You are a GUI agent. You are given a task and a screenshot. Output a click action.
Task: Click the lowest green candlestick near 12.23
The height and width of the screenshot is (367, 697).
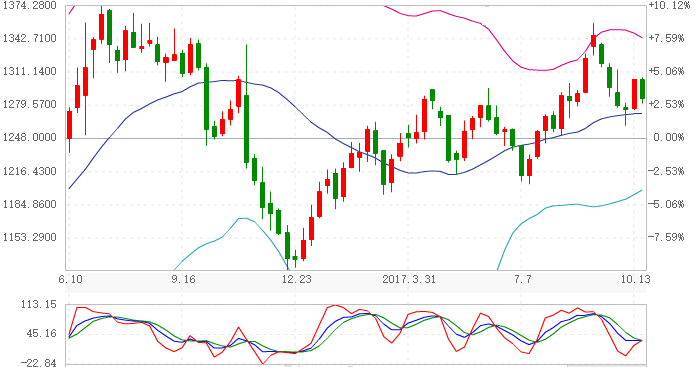295,258
